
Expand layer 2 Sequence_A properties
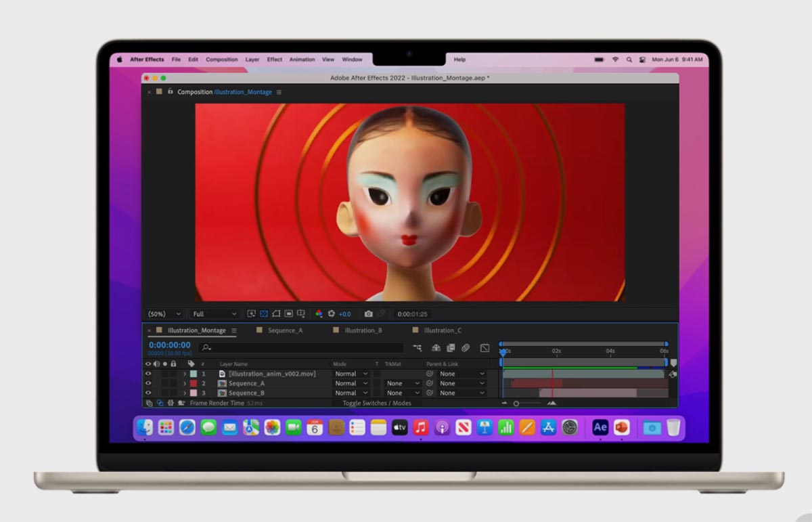click(x=185, y=383)
